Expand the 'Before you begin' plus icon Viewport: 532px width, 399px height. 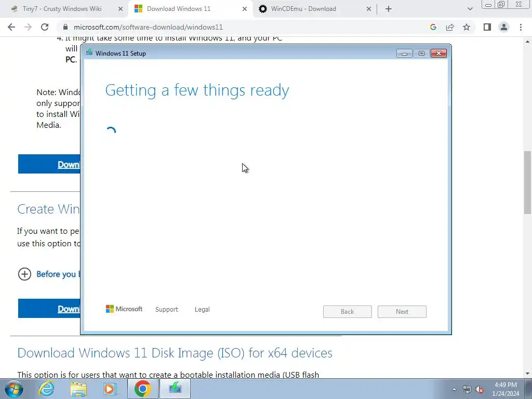click(24, 274)
